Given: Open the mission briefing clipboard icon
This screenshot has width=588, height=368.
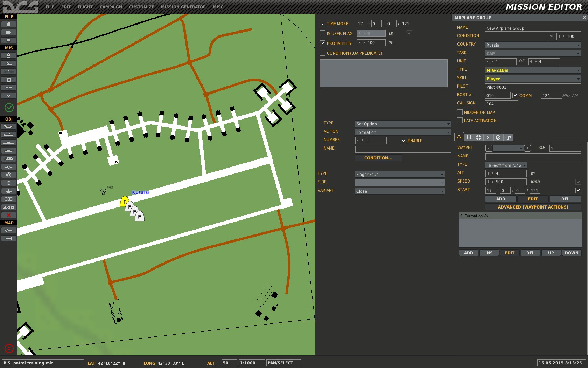Looking at the screenshot, I should tap(9, 55).
